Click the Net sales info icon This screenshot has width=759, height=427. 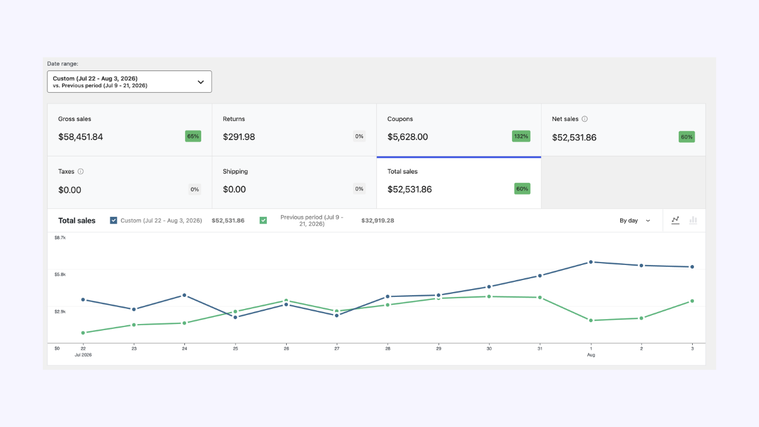585,119
